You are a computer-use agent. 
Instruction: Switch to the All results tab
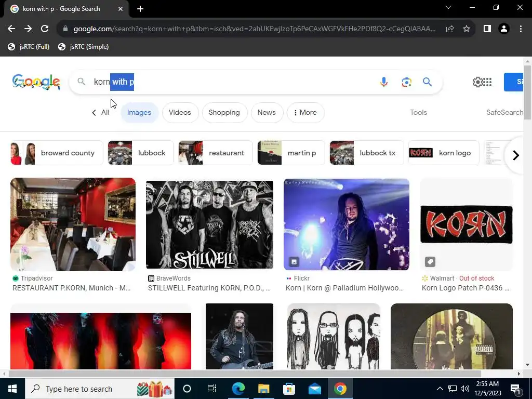(x=100, y=113)
